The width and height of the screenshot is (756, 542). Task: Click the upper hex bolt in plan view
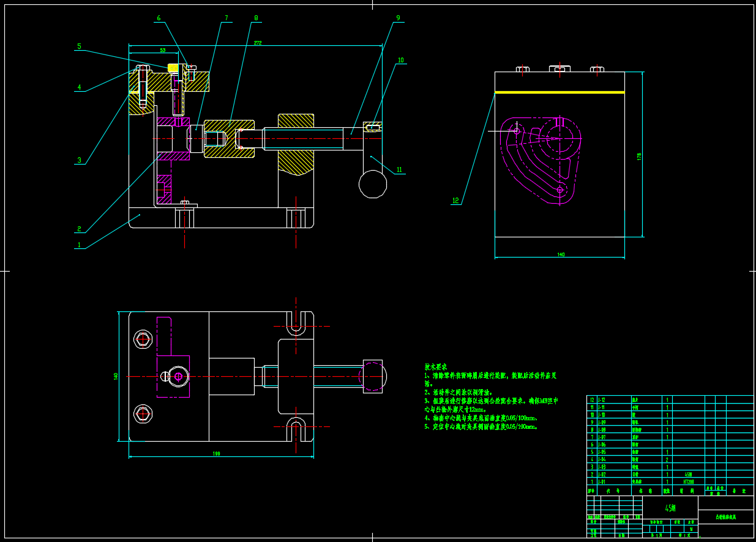[x=143, y=339]
